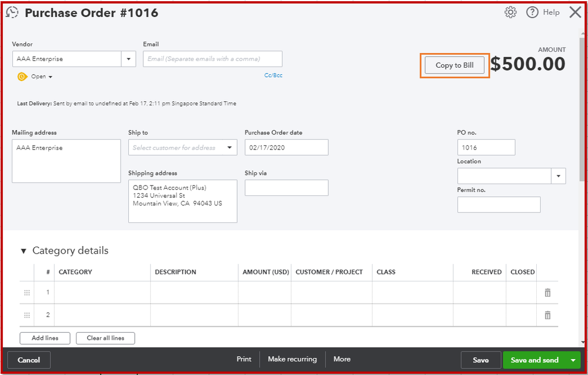This screenshot has width=588, height=375.
Task: Click the $500.00 amount total
Action: pyautogui.click(x=527, y=64)
